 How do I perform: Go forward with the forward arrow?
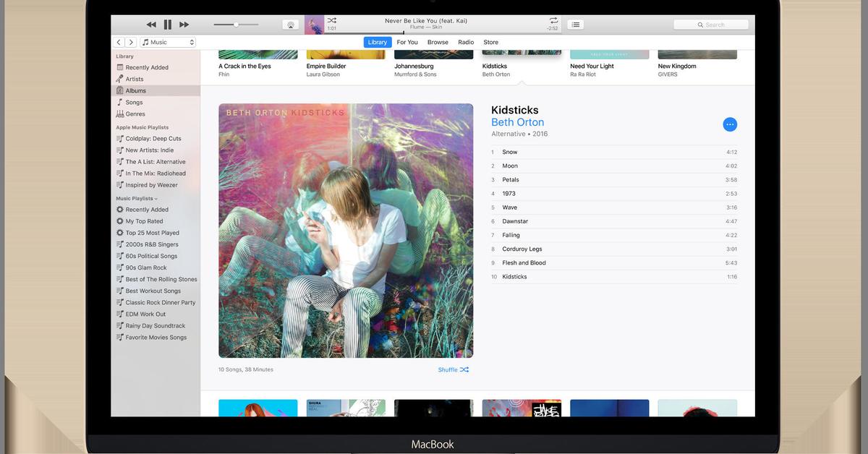(x=131, y=43)
